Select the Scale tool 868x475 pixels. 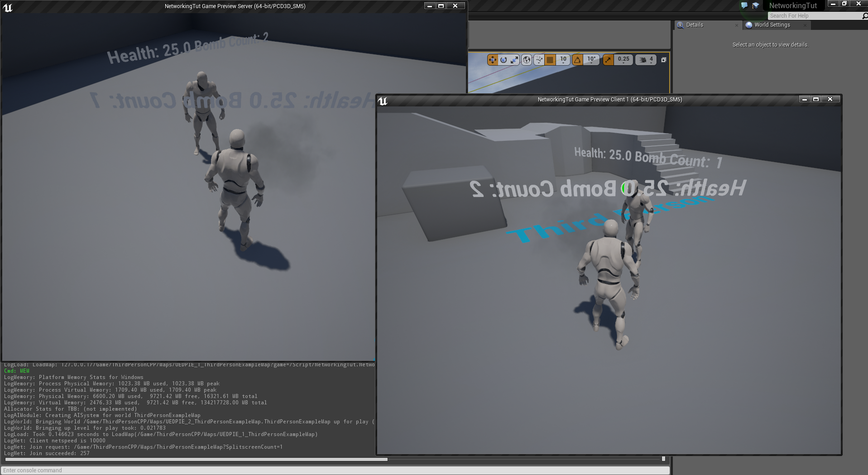pyautogui.click(x=515, y=60)
